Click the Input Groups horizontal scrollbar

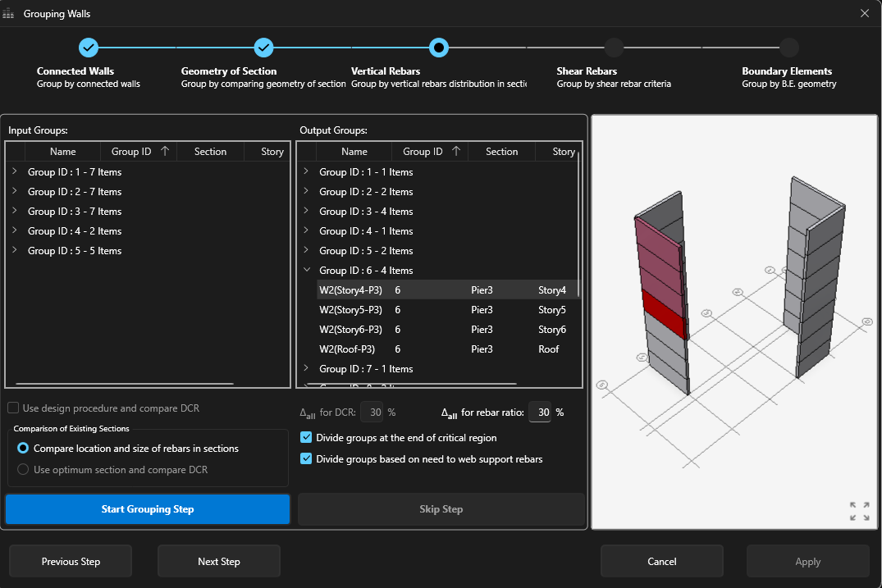pos(125,384)
